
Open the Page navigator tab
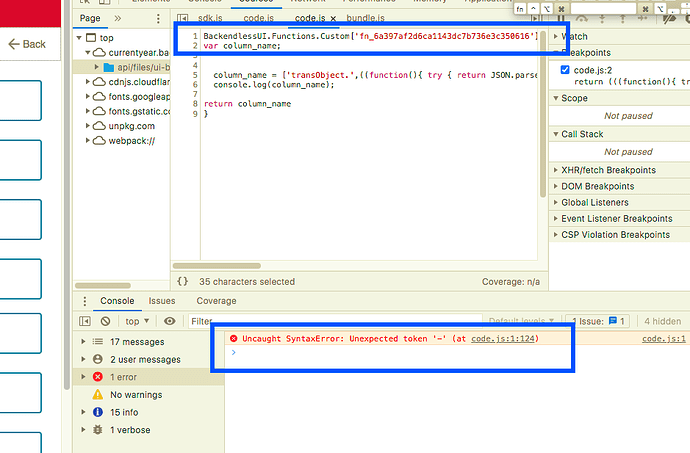90,18
